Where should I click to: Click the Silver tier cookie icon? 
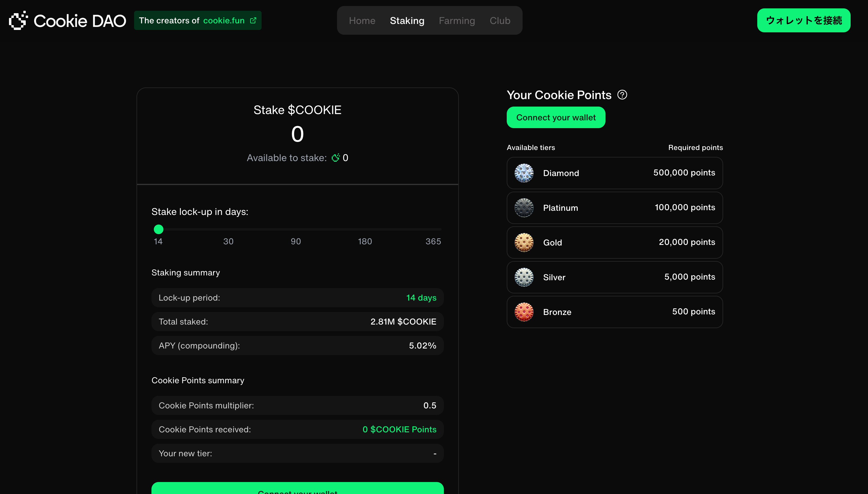(x=523, y=277)
